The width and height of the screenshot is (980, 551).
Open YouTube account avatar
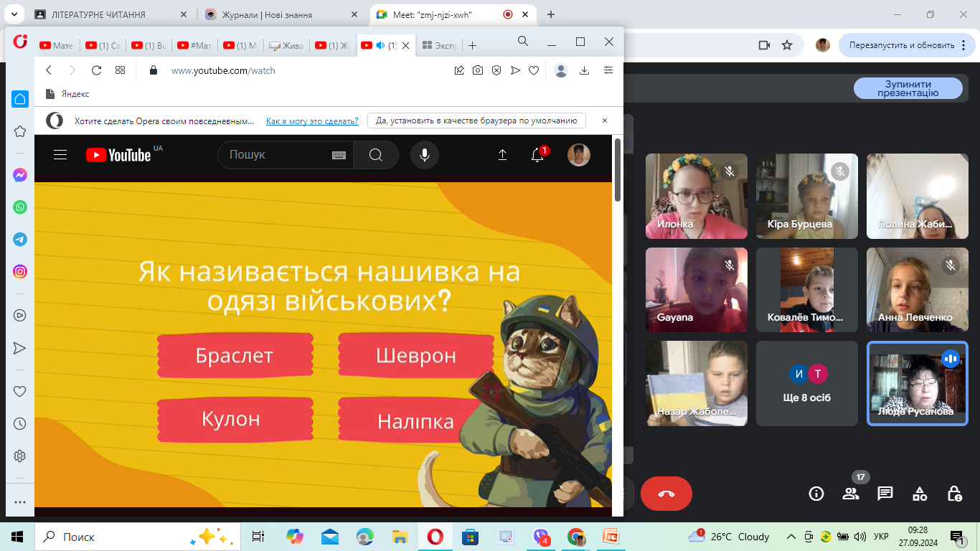[579, 155]
